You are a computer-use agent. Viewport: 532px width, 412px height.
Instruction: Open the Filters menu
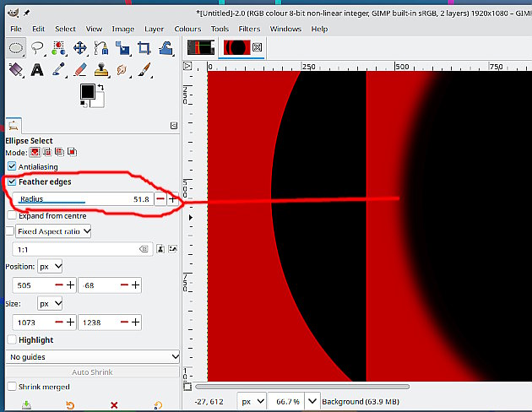(x=249, y=29)
